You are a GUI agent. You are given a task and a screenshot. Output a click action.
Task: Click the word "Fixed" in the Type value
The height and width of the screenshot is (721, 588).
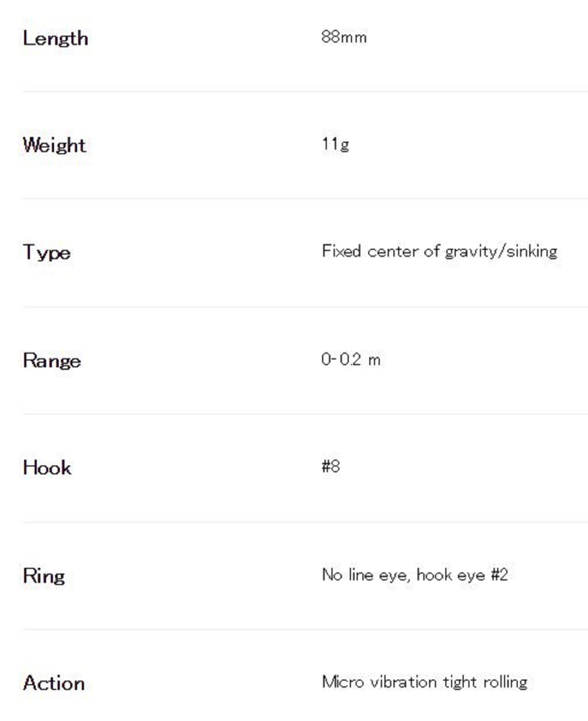(341, 251)
